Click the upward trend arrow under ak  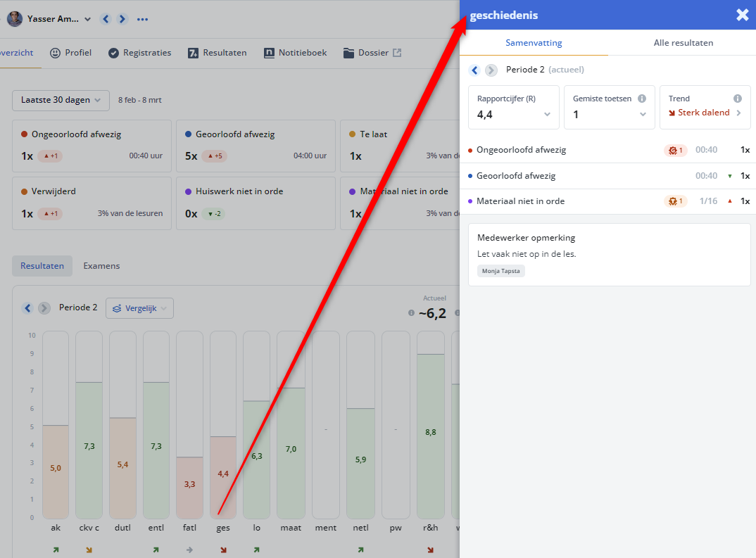point(56,550)
